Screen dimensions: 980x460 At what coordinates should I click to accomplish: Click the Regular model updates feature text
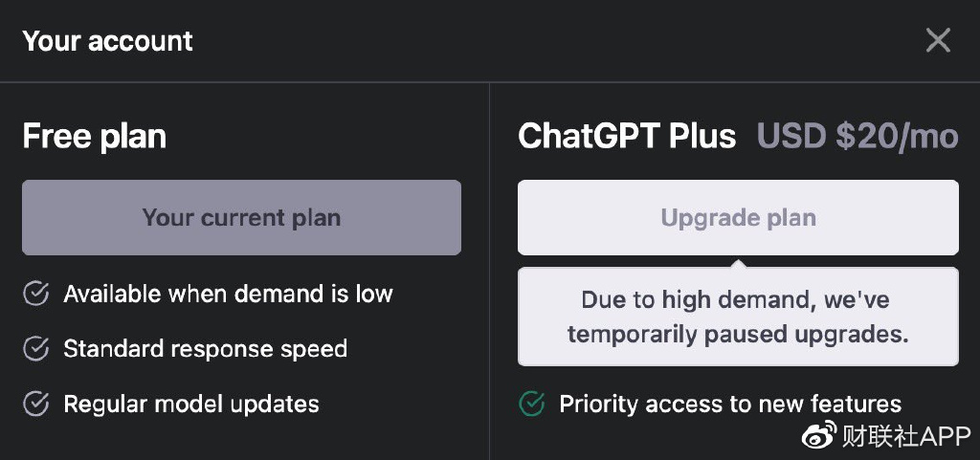pyautogui.click(x=191, y=405)
